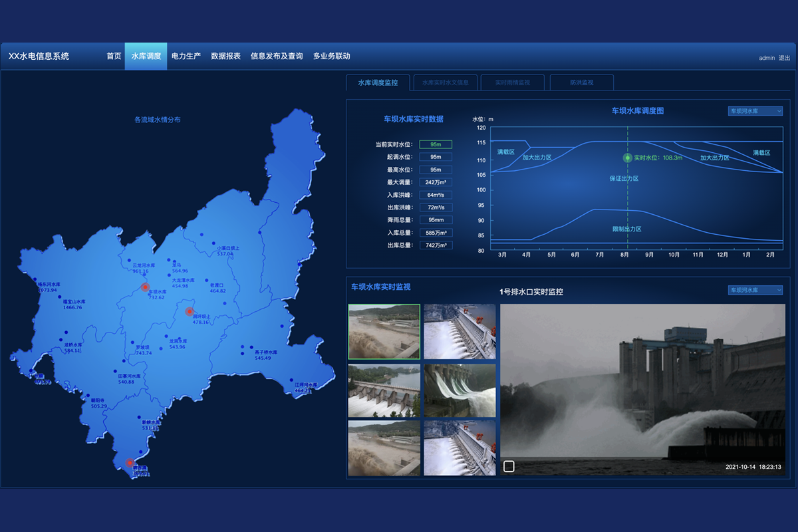798x532 pixels.
Task: Open reservoir dropdown in 实时监视 panel
Action: click(x=755, y=290)
